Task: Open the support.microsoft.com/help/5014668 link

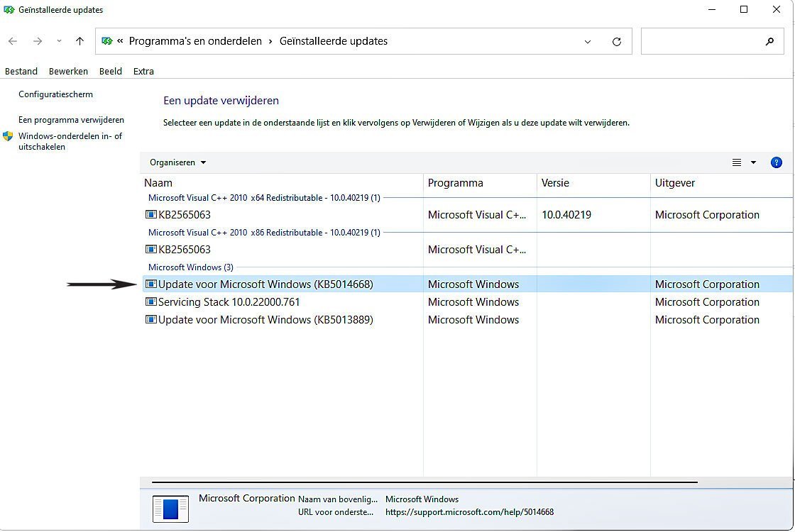Action: pos(469,512)
